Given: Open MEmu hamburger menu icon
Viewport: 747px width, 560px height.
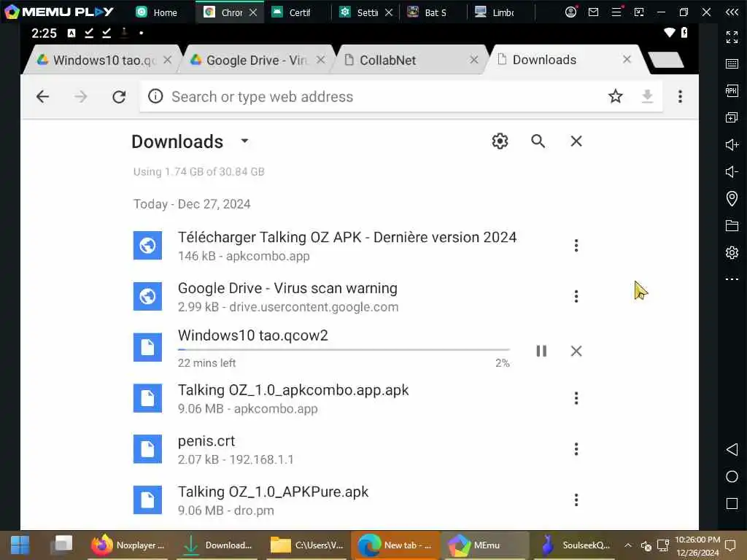Looking at the screenshot, I should (616, 12).
